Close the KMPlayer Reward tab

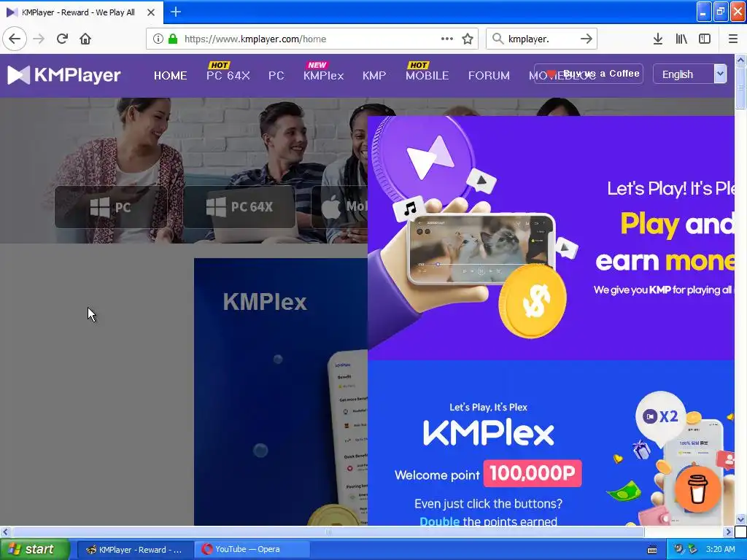tap(151, 12)
